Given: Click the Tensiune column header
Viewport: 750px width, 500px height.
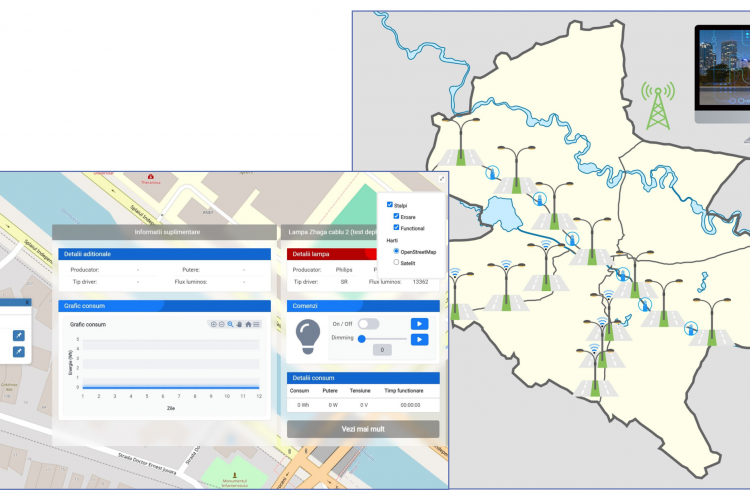Looking at the screenshot, I should tap(360, 391).
